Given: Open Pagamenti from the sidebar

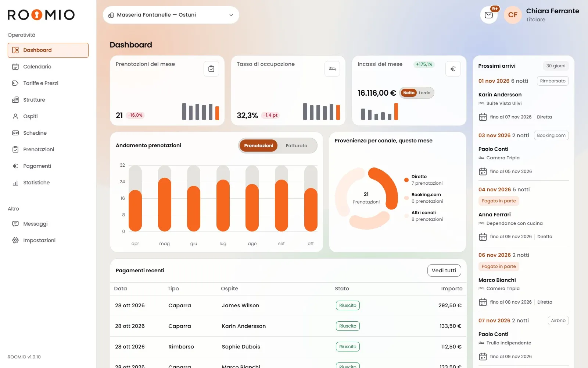Looking at the screenshot, I should (x=48, y=166).
